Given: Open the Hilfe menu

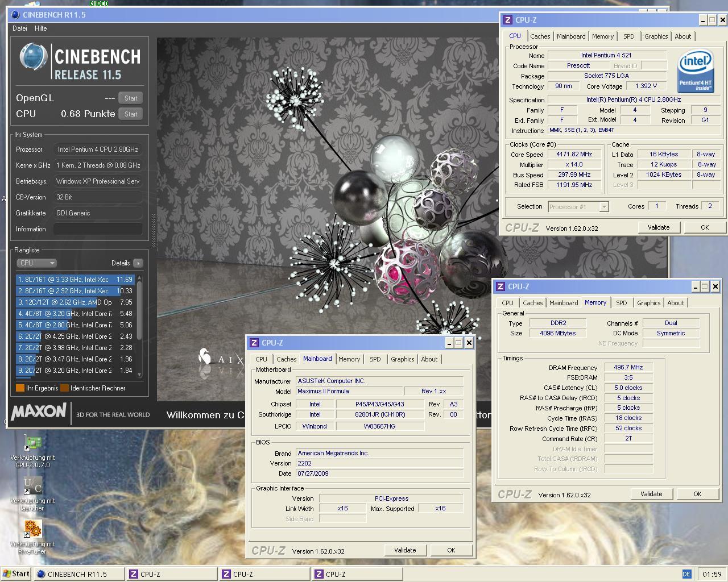Looking at the screenshot, I should pos(41,28).
